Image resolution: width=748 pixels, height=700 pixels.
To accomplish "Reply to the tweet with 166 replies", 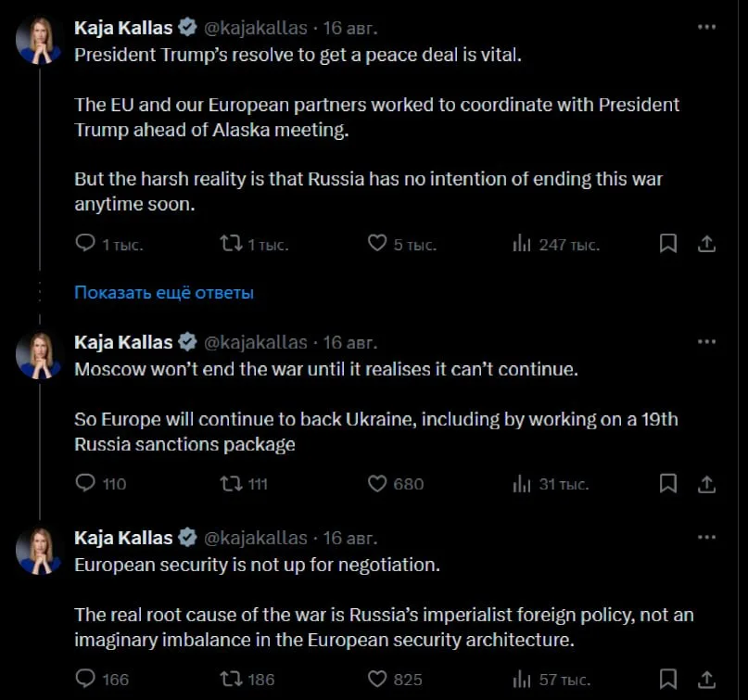I will pos(85,679).
